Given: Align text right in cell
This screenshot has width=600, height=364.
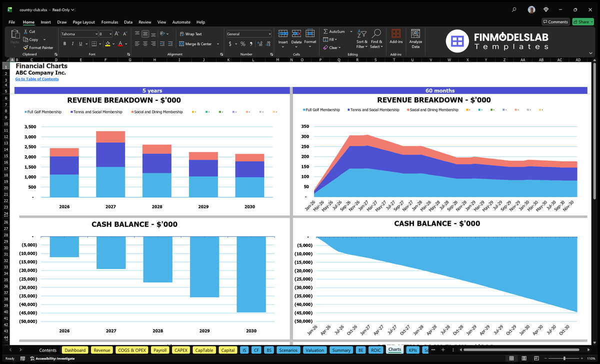Looking at the screenshot, I should (153, 44).
